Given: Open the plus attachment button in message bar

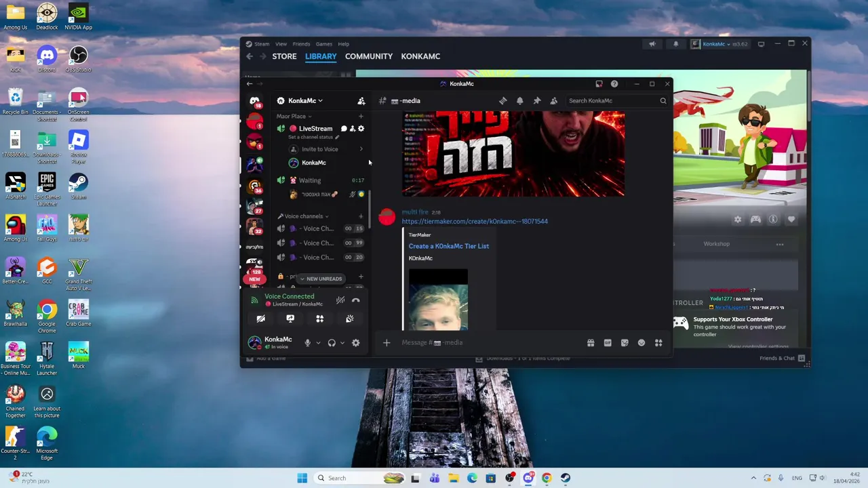Looking at the screenshot, I should (x=387, y=343).
